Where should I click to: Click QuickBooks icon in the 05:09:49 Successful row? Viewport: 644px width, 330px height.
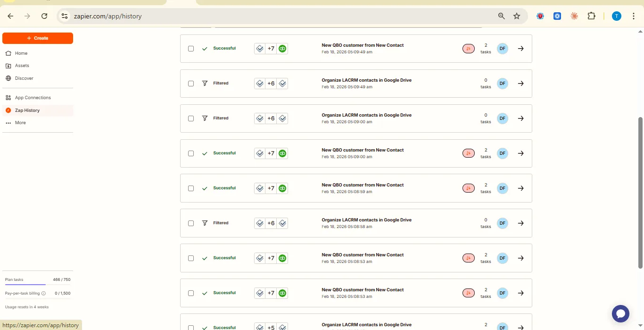pyautogui.click(x=282, y=49)
